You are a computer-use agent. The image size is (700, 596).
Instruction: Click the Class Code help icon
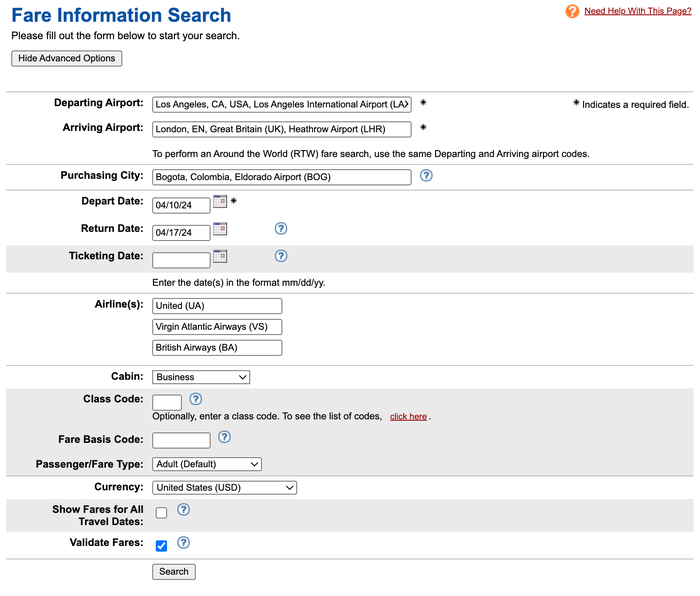tap(196, 399)
